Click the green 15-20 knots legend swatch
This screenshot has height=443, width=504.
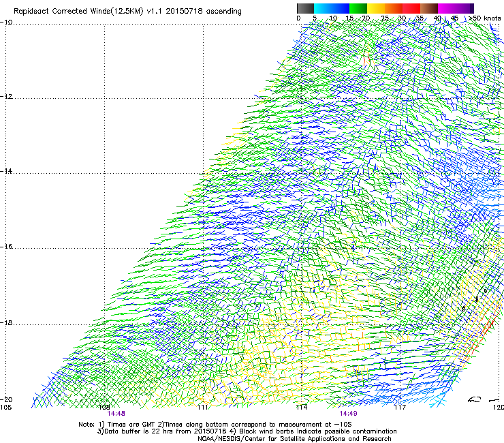(x=358, y=8)
